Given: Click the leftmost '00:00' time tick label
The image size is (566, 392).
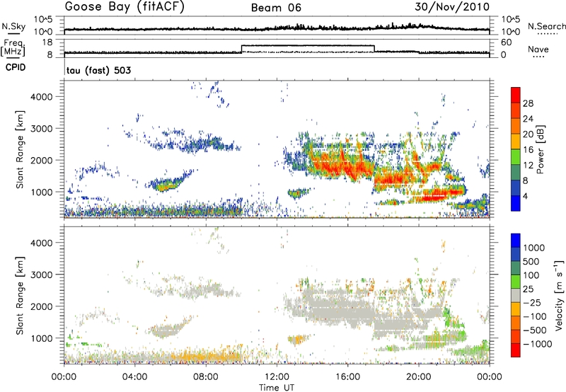Looking at the screenshot, I should point(64,377).
